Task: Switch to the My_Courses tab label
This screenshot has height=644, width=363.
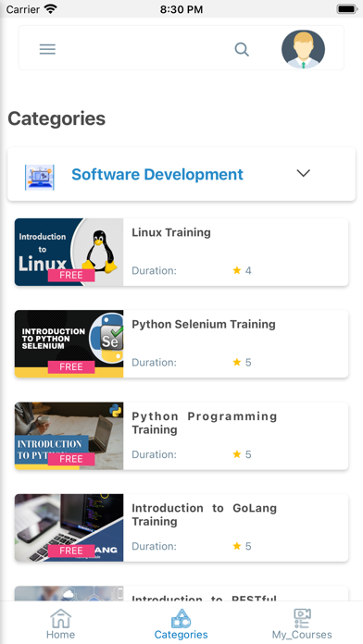Action: tap(302, 635)
